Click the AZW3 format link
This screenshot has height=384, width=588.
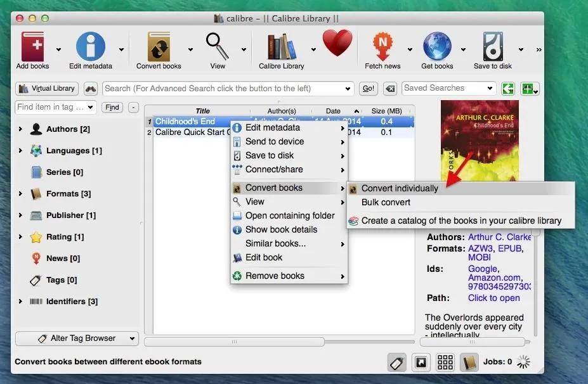click(x=480, y=249)
